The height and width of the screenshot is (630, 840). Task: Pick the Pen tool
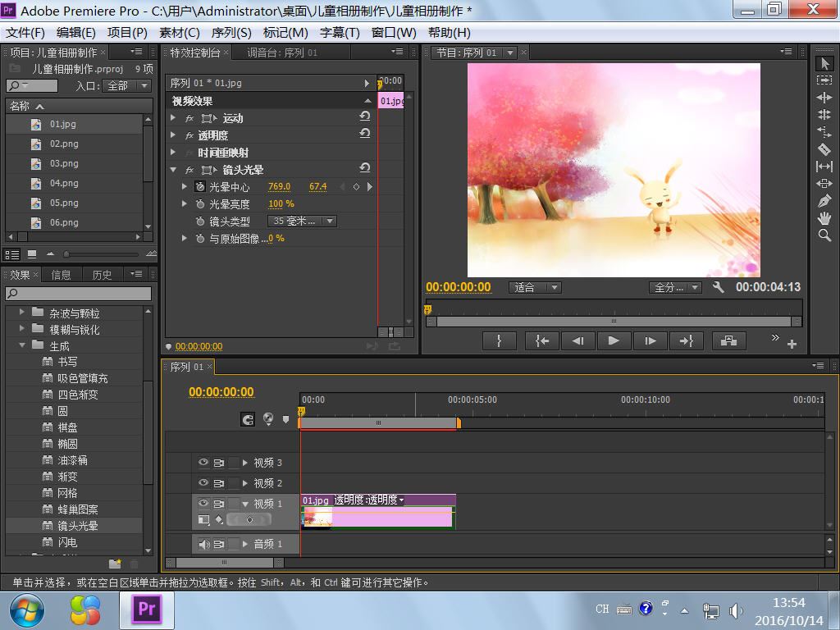(824, 200)
